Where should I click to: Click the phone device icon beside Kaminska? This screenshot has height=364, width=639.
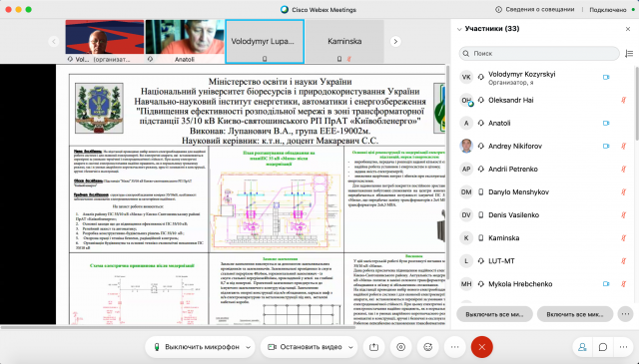pyautogui.click(x=481, y=237)
